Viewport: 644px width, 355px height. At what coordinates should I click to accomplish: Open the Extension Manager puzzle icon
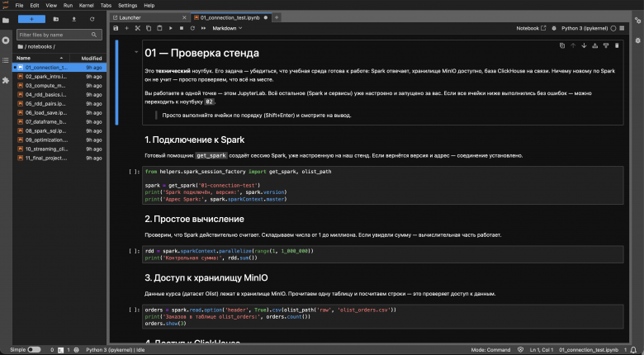tap(6, 80)
